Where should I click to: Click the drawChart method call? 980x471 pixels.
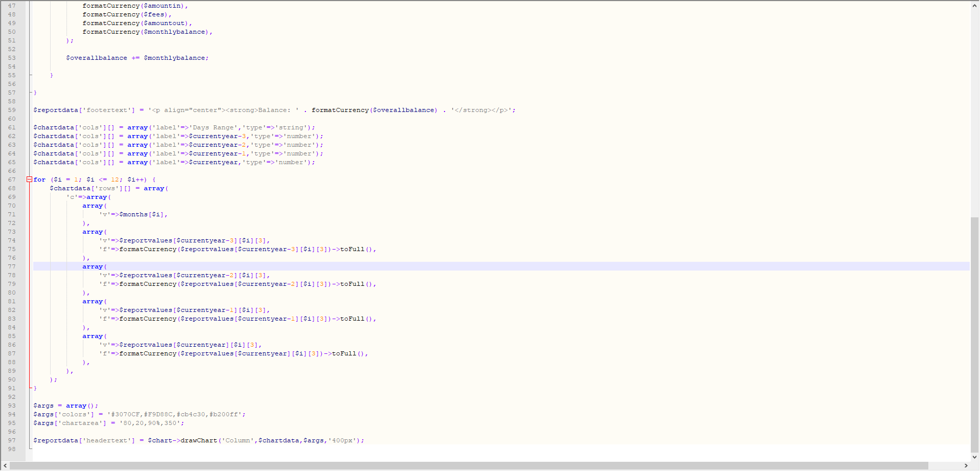(x=198, y=440)
